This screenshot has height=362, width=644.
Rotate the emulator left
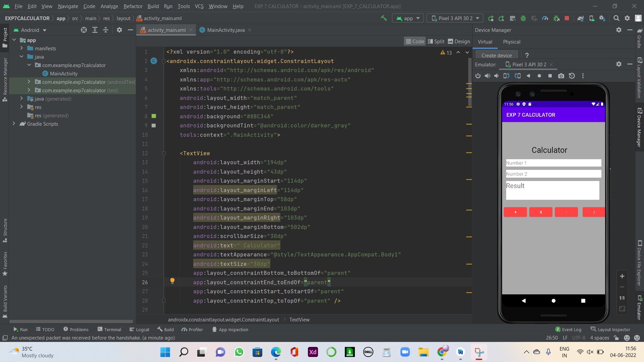(506, 76)
